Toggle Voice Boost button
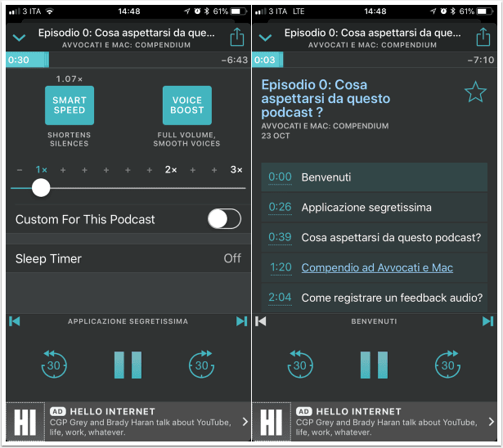503x448 pixels. pyautogui.click(x=187, y=105)
